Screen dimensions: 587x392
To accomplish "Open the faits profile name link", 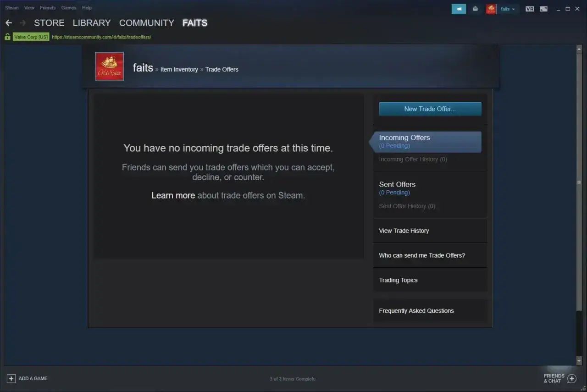I will click(x=143, y=68).
